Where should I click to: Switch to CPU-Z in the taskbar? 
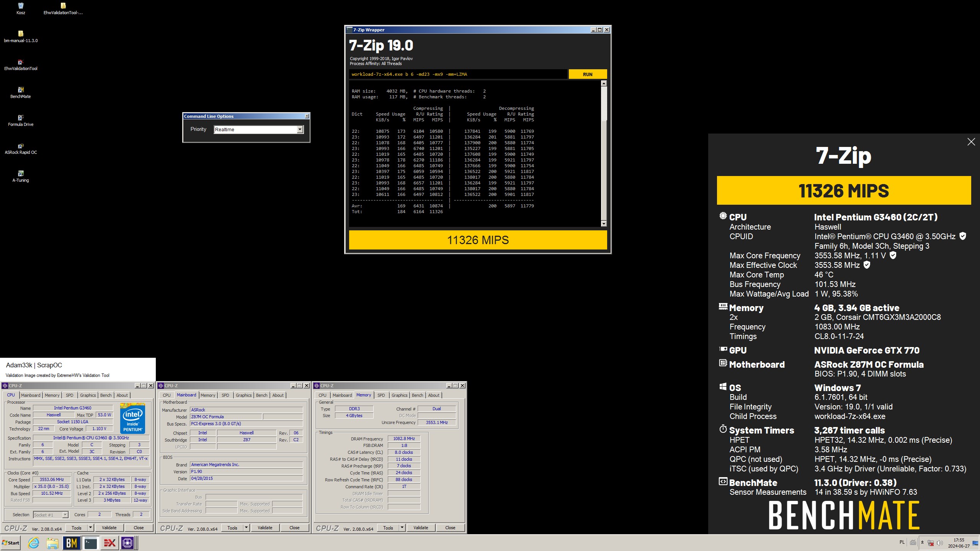[128, 543]
